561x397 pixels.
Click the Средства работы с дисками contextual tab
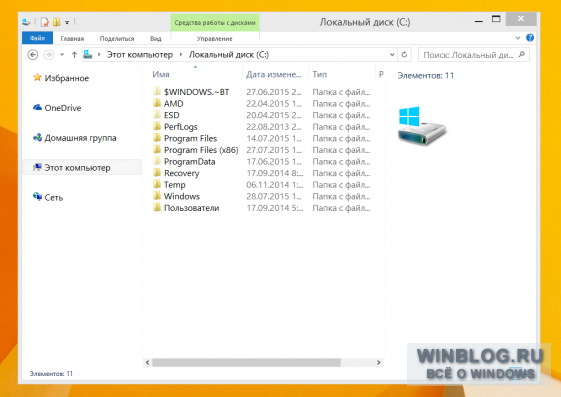[215, 23]
